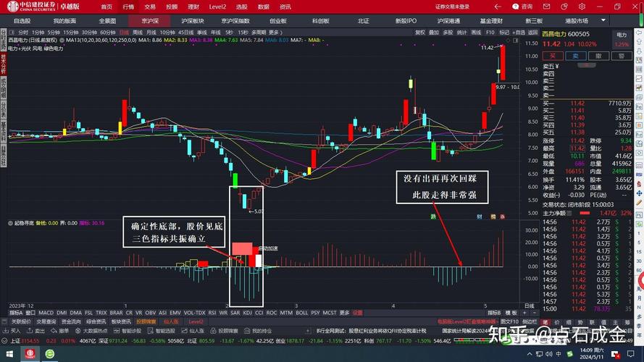Viewport: 644px width, 362px height.
Task: Select the RSI indicator tab
Action: pyautogui.click(x=212, y=313)
